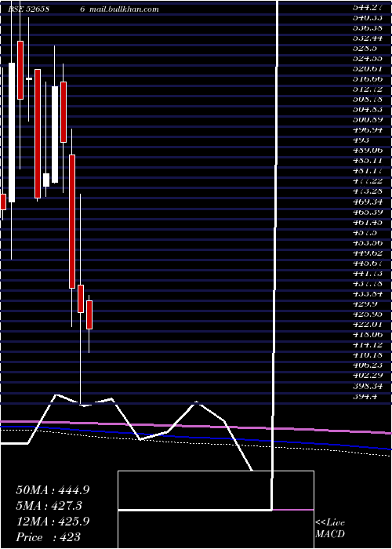392x549 pixels.
Task: Select the 493 price axis label
Action: (361, 140)
